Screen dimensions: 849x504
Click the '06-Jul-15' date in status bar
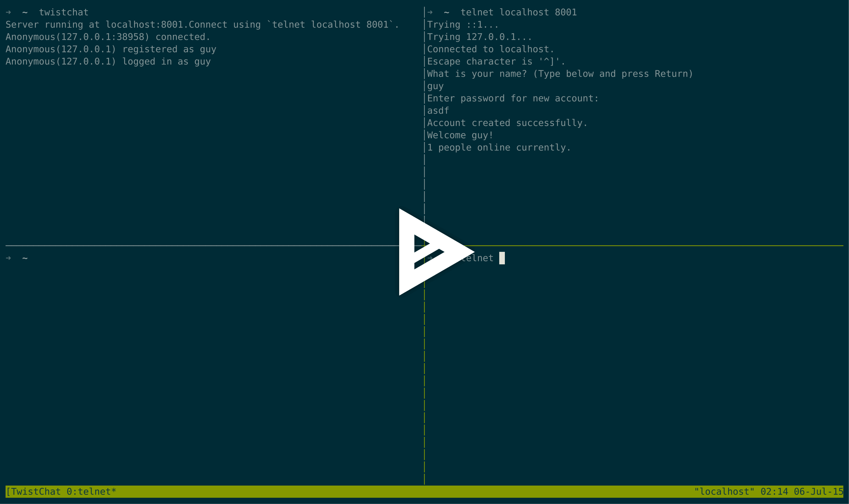(x=818, y=491)
